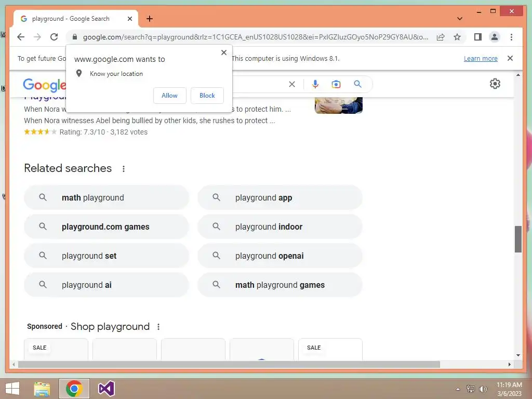Click the horizontal scrollbar thumb
This screenshot has width=532, height=399.
[229, 364]
